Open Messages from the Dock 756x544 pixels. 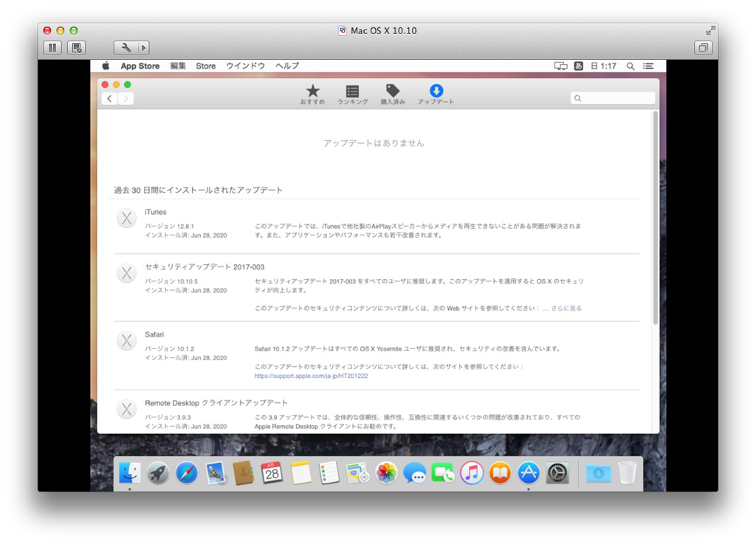415,473
